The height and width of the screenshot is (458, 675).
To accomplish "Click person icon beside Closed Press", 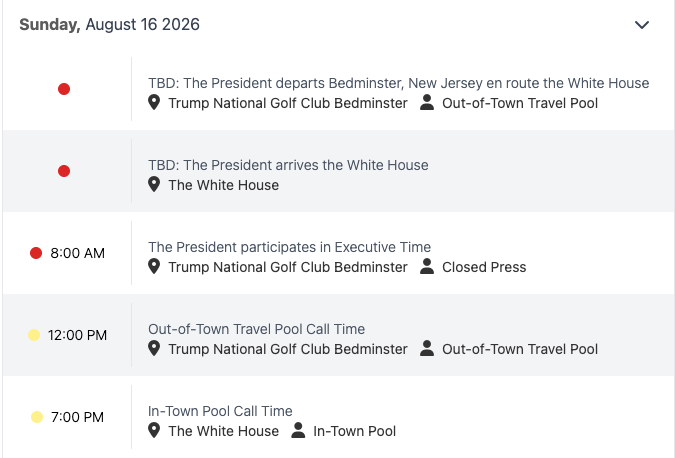I will 427,266.
